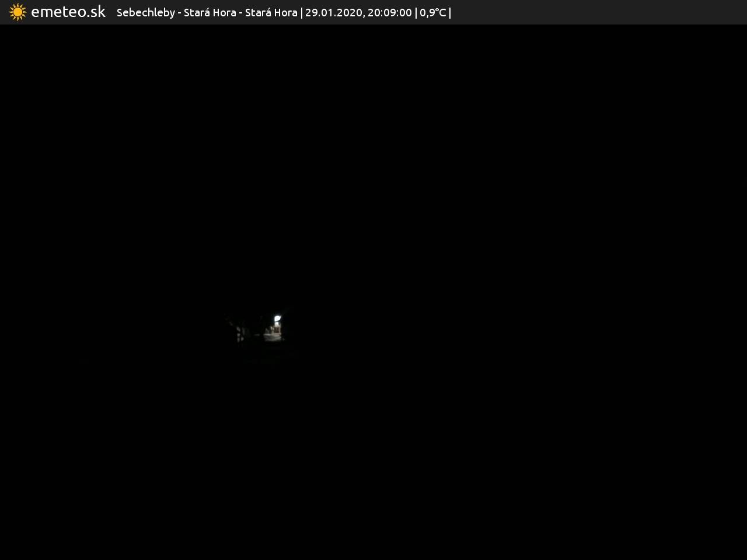Click the faint light spots left of lamp
This screenshot has width=747, height=560.
240,334
